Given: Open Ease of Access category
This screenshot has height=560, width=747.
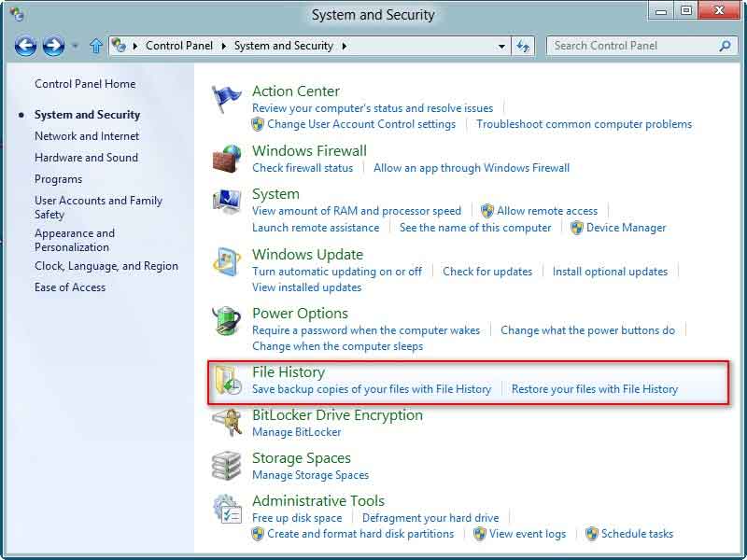Looking at the screenshot, I should [x=70, y=287].
